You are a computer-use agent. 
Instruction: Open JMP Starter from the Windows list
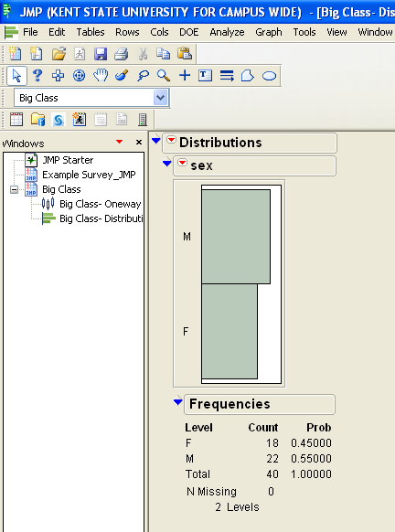coord(68,160)
